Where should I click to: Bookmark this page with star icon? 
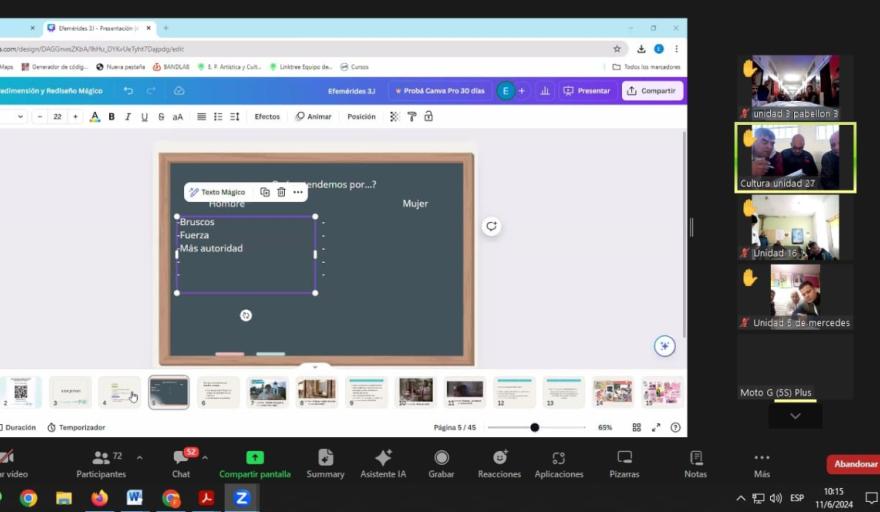coord(617,49)
